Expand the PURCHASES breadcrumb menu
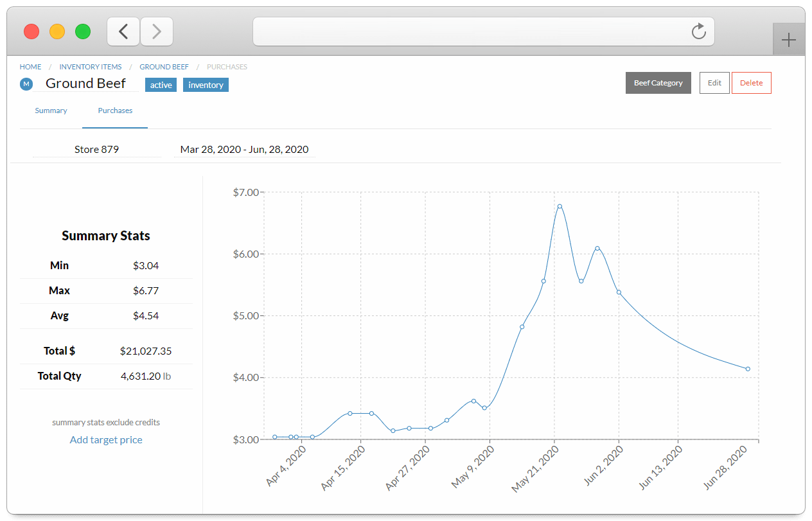This screenshot has width=812, height=521. [226, 66]
